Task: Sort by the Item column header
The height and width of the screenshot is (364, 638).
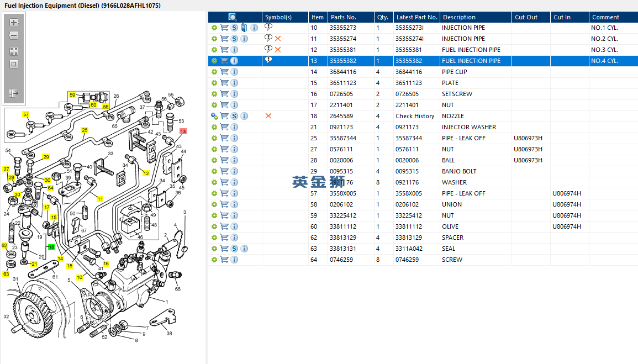Action: [x=318, y=17]
